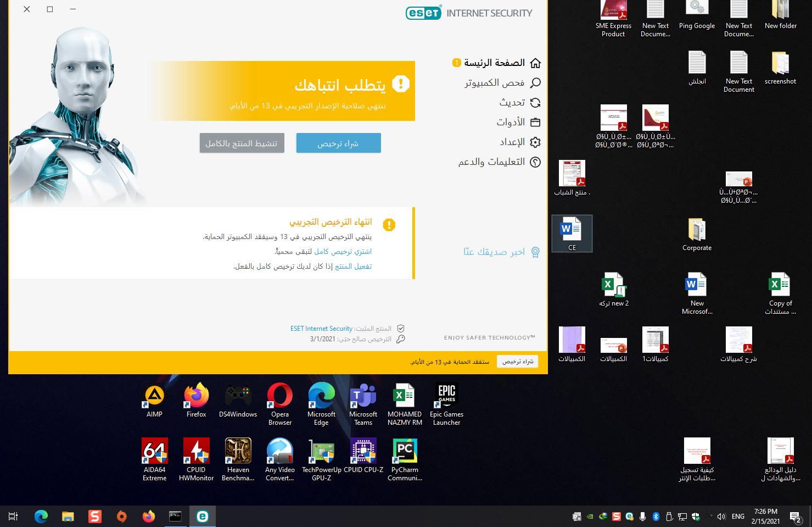
Task: Open the notification center icon
Action: click(796, 517)
